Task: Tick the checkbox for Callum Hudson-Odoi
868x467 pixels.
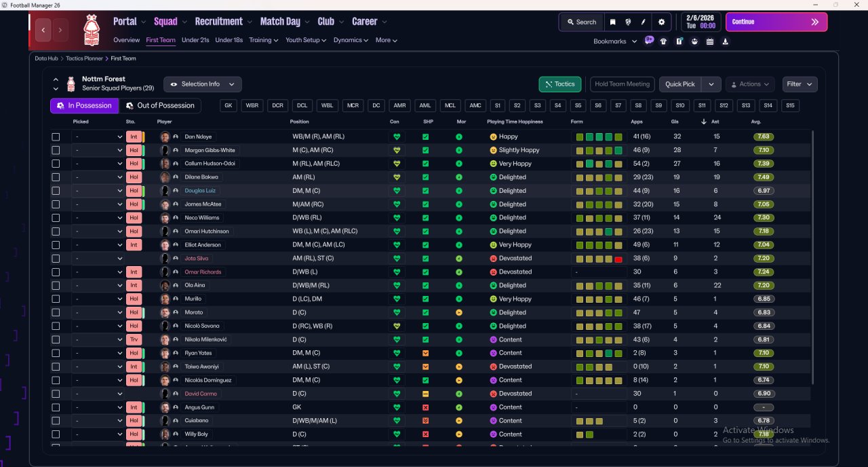Action: pyautogui.click(x=56, y=164)
